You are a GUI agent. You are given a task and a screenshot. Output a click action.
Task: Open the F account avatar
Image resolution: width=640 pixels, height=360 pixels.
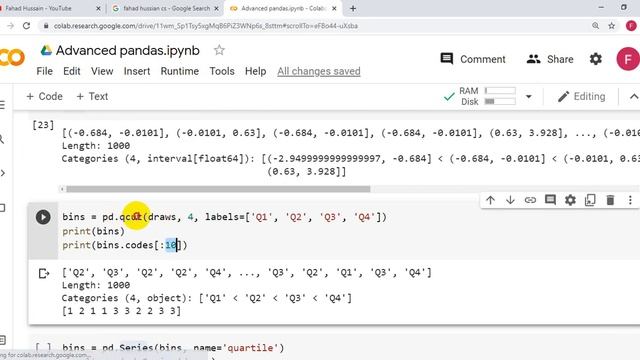click(628, 59)
